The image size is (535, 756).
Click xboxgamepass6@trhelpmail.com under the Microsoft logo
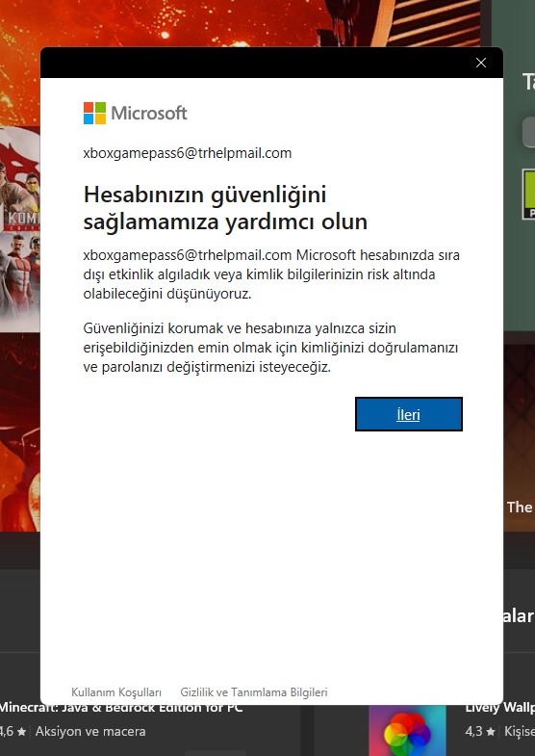[188, 153]
